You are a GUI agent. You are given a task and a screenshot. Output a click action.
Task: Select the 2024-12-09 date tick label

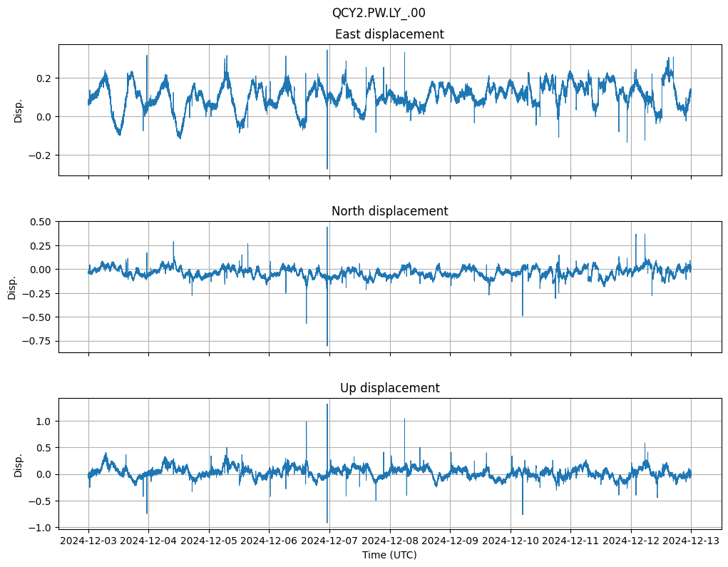(450, 541)
